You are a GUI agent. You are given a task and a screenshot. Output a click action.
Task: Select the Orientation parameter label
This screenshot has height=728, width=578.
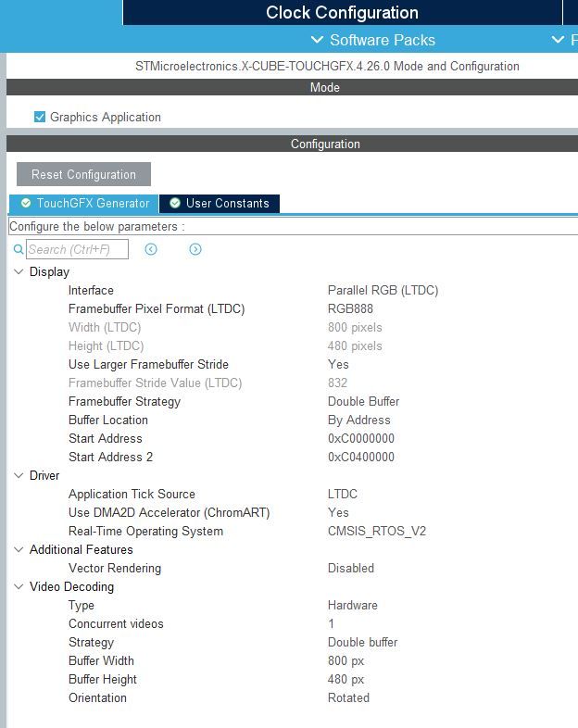click(x=97, y=697)
